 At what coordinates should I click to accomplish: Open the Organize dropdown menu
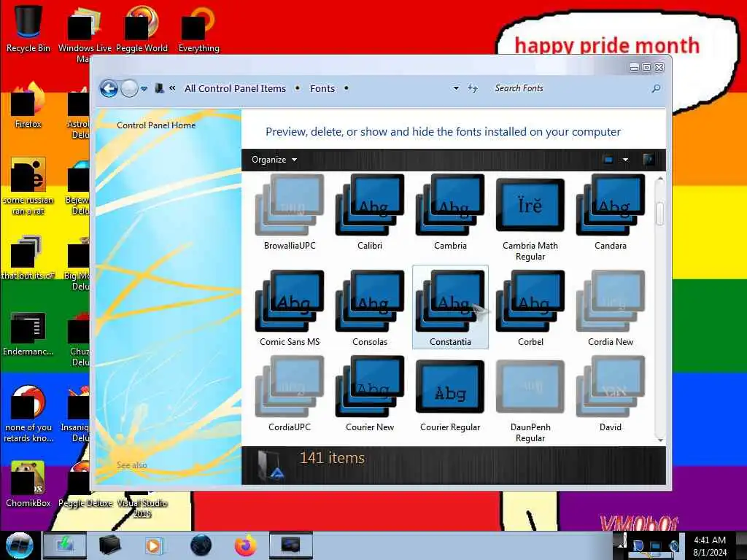pos(274,160)
